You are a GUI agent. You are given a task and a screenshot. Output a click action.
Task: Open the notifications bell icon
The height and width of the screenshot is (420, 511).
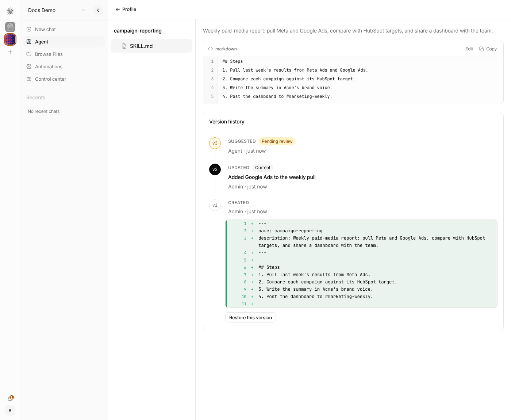(x=10, y=399)
